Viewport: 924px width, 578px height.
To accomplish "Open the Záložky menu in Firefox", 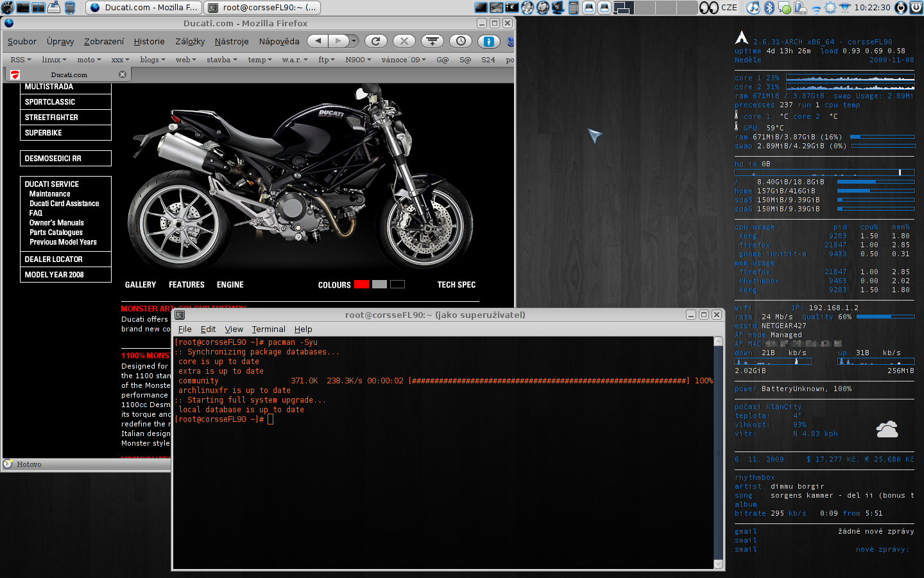I will coord(190,41).
